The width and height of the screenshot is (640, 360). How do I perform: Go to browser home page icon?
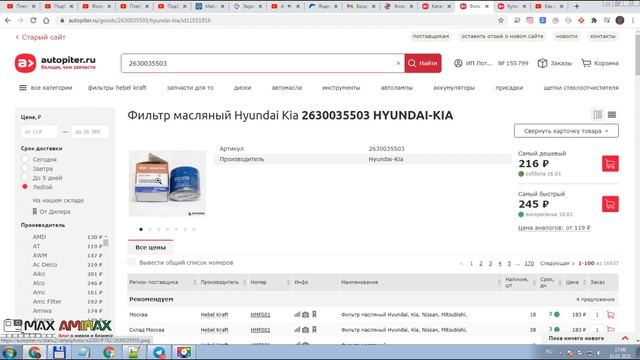[46, 20]
